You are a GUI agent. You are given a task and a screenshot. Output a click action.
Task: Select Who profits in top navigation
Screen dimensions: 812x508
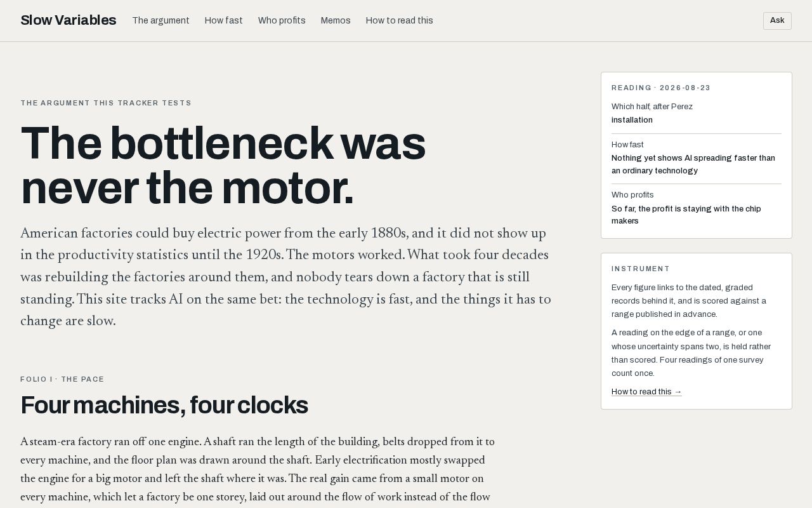pyautogui.click(x=282, y=20)
